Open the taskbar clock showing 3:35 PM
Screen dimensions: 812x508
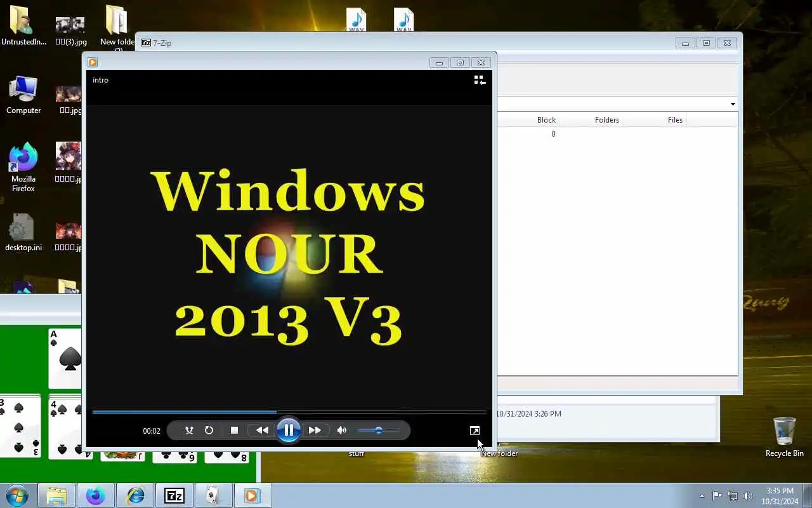tap(780, 496)
